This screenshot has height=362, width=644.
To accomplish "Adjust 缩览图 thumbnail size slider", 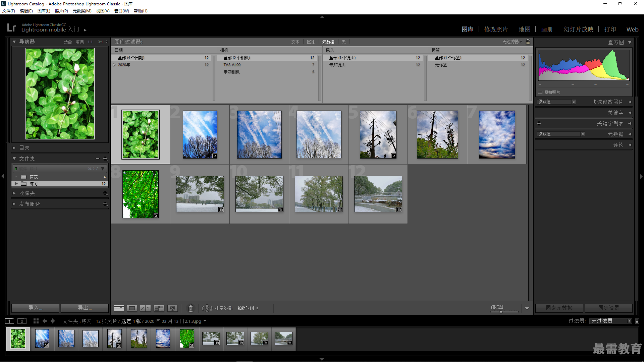I will click(501, 312).
